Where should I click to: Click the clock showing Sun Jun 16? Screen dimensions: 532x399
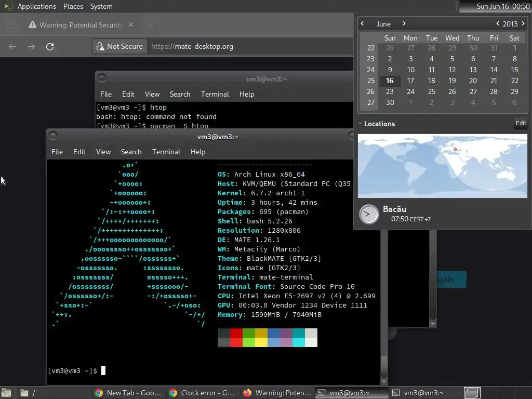(x=503, y=6)
